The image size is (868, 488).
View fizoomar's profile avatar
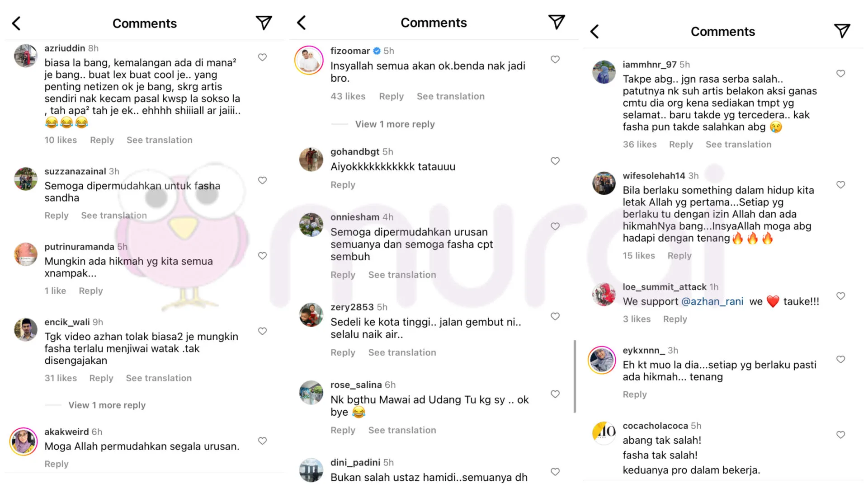[x=309, y=60]
